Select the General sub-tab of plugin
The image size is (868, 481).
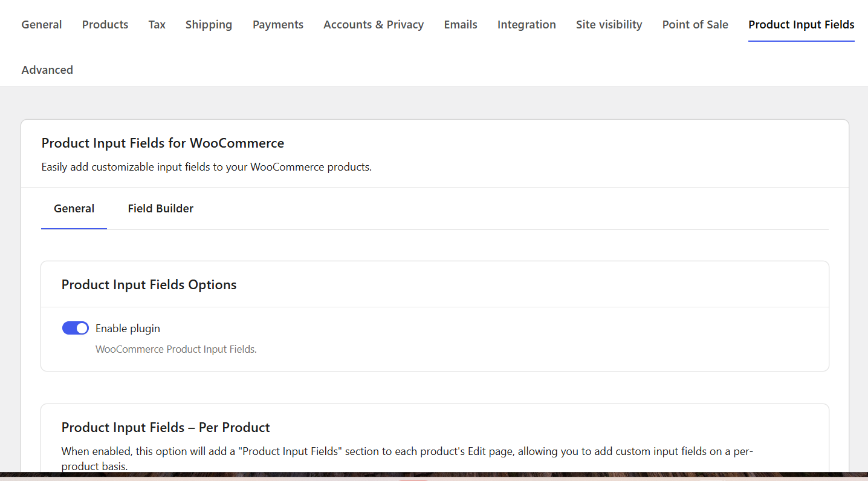(x=74, y=209)
